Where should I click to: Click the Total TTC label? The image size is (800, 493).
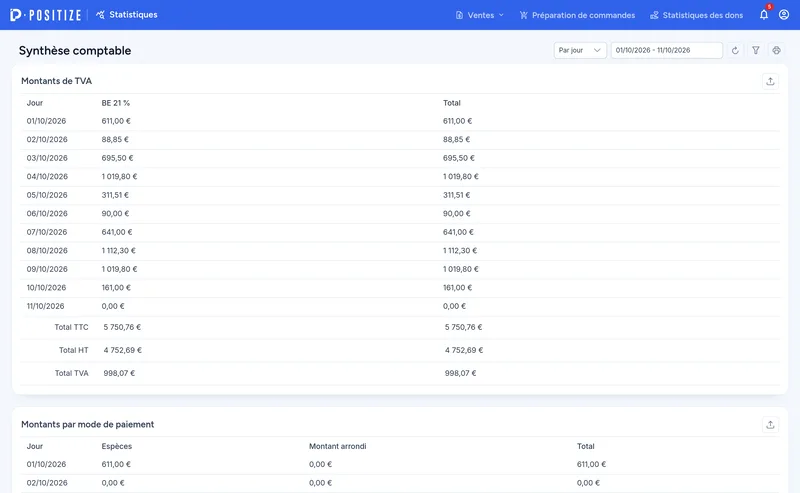[x=71, y=327]
